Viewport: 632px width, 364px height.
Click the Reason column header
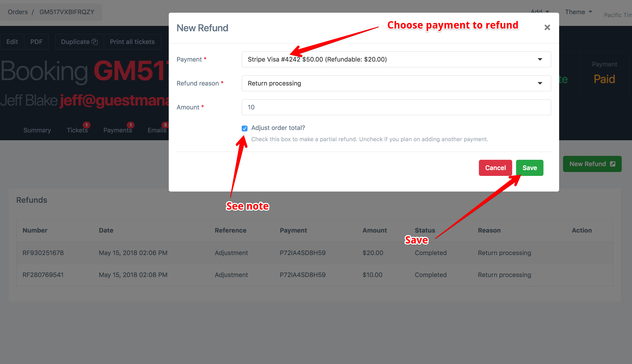coord(489,230)
